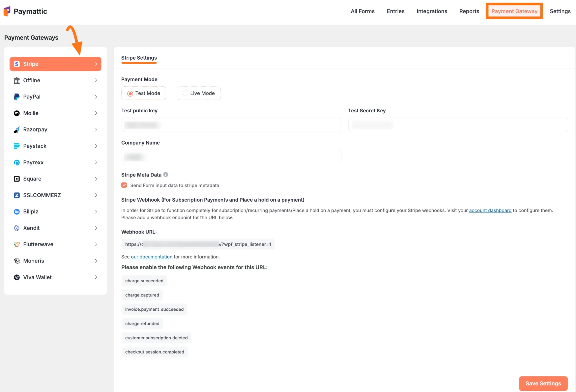Screen dimensions: 576x392
Task: Click the Save Settings button
Action: pos(543,383)
